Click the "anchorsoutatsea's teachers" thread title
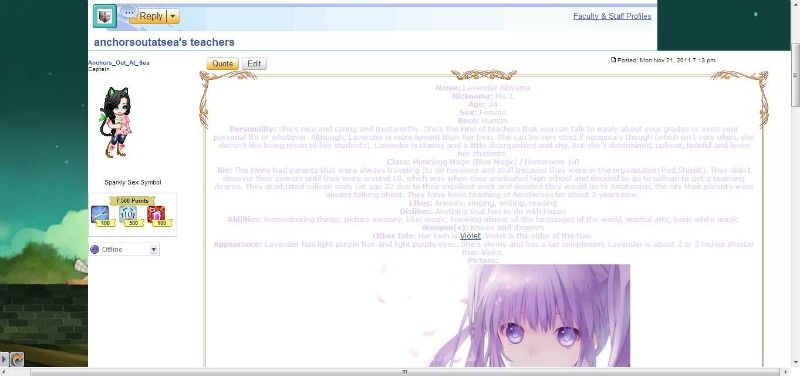 164,42
